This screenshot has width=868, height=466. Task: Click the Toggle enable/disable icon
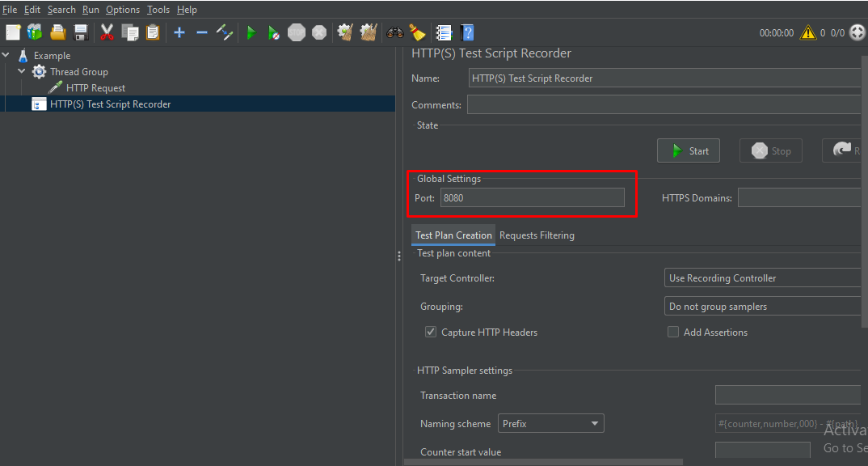(225, 32)
